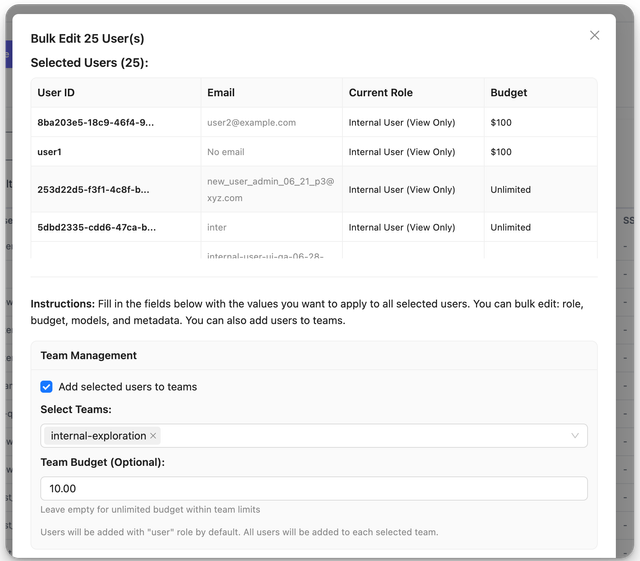
Task: Click the Current Role column header
Action: [x=380, y=93]
